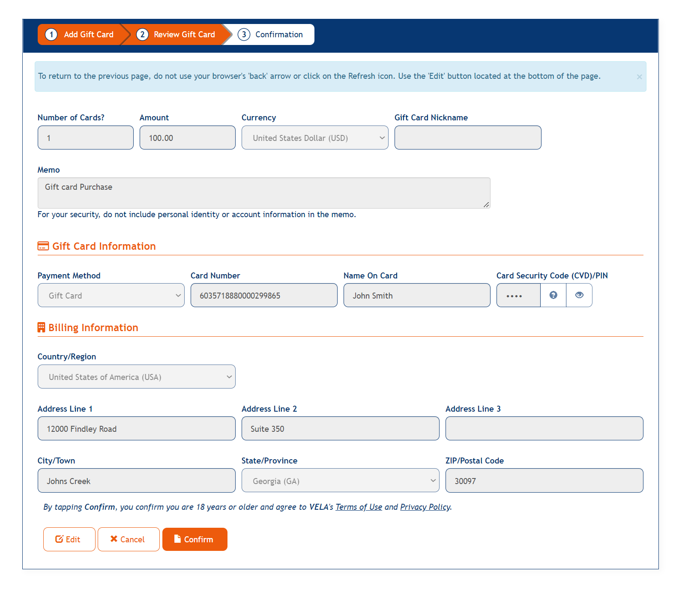Click the CVD help question-mark icon

click(x=553, y=295)
